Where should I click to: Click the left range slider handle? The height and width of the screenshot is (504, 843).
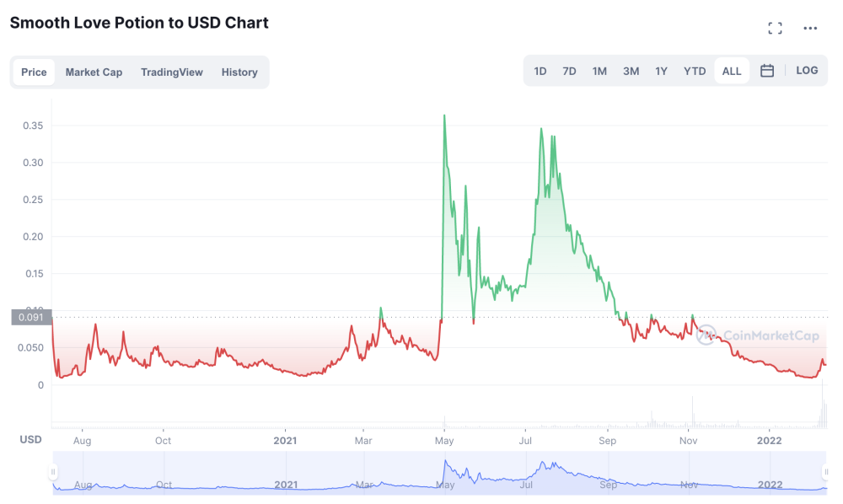(x=53, y=472)
